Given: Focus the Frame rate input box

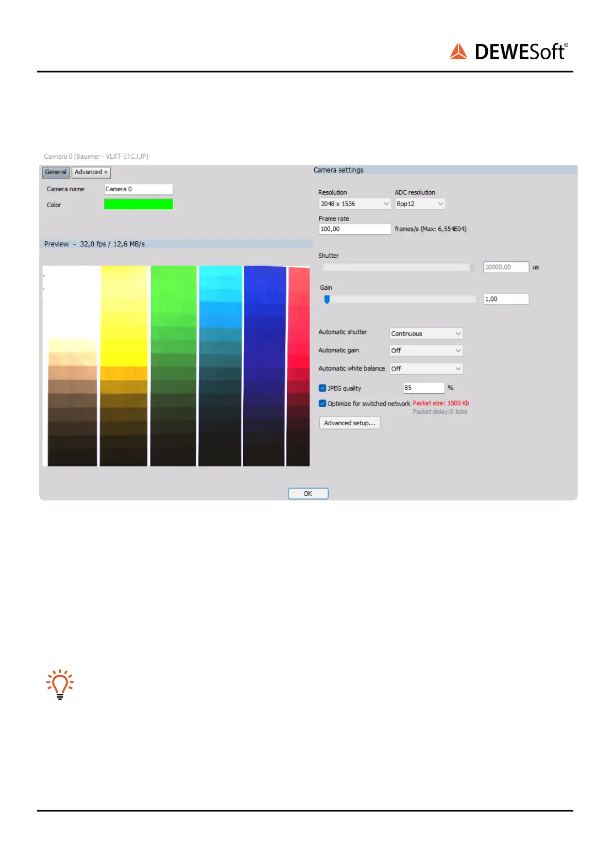Looking at the screenshot, I should [x=355, y=229].
